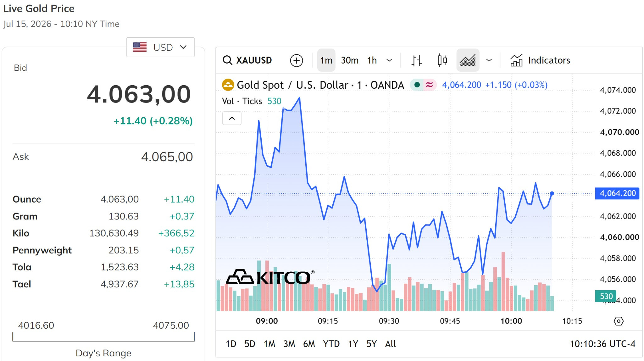Image resolution: width=644 pixels, height=361 pixels.
Task: Open chart settings hexagon icon
Action: pyautogui.click(x=618, y=321)
